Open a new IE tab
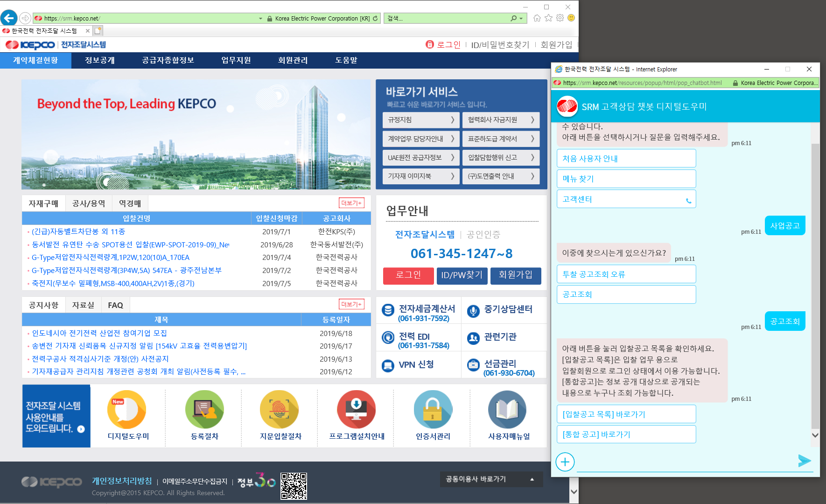 coord(98,31)
